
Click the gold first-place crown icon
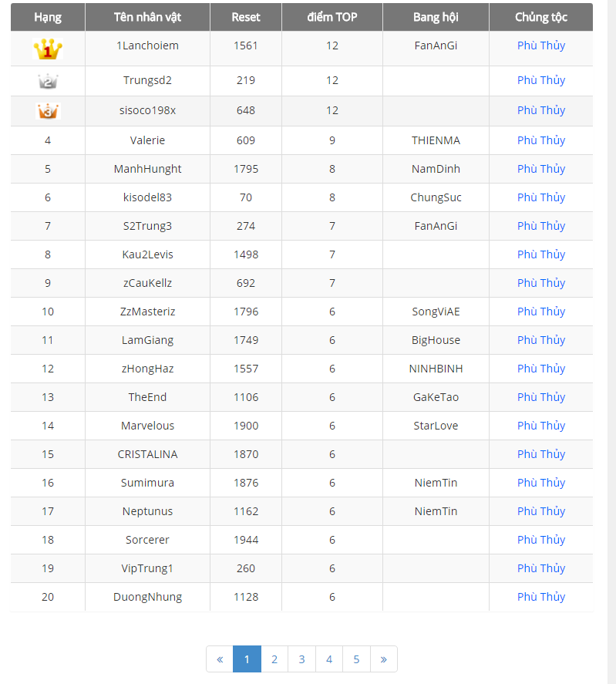click(x=48, y=49)
